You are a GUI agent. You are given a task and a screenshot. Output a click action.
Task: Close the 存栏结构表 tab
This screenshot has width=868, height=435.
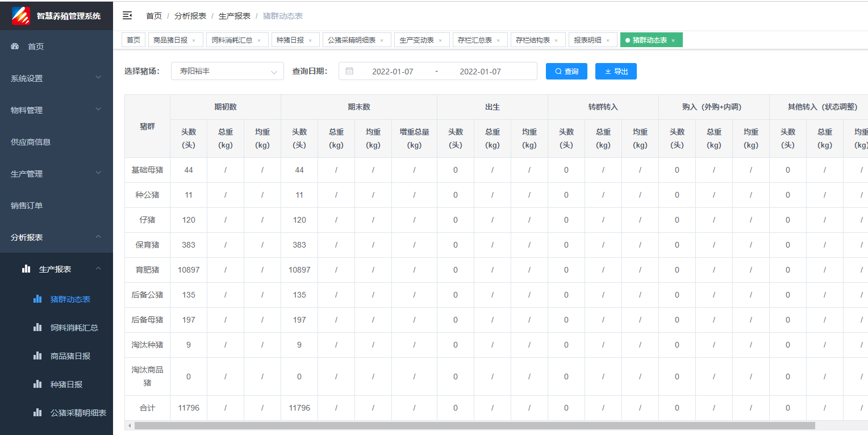point(556,40)
